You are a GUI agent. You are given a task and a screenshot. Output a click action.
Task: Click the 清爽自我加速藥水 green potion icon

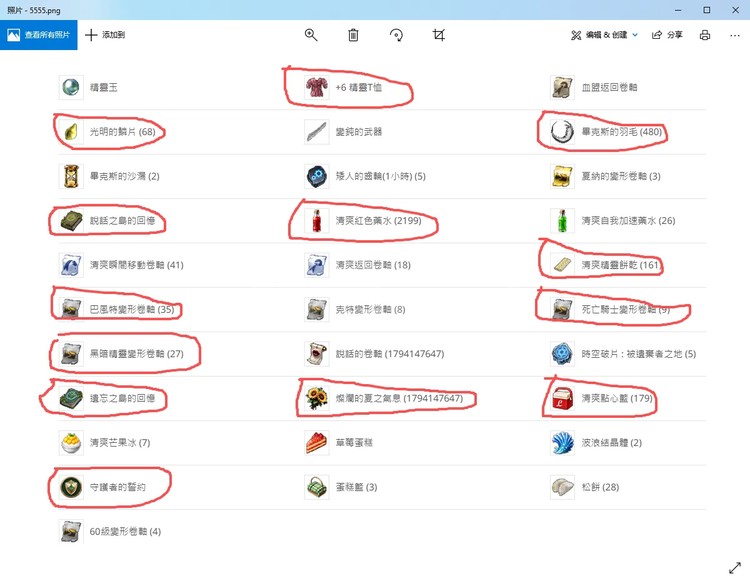[x=562, y=221]
